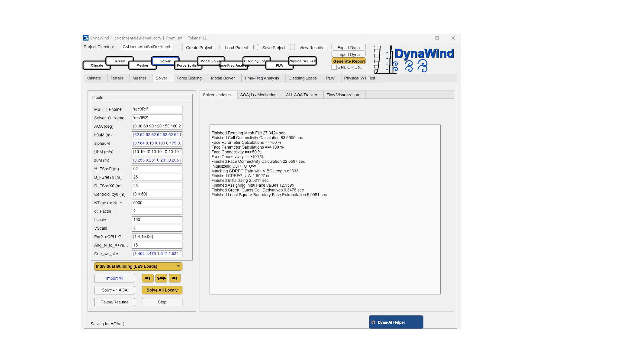The image size is (644, 362).
Task: Open the ALL AOA Tracker tab
Action: coord(302,95)
